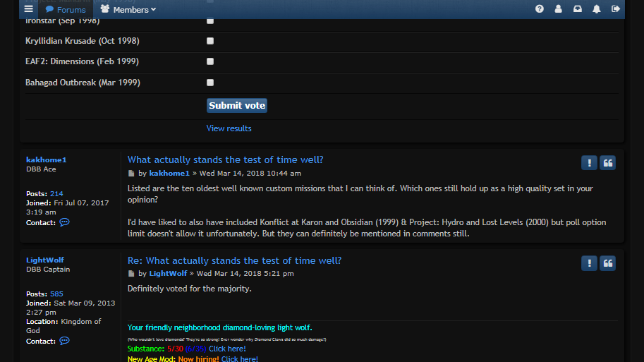The width and height of the screenshot is (644, 362).
Task: Check EAF2: Dimensions poll option
Action: tap(210, 61)
